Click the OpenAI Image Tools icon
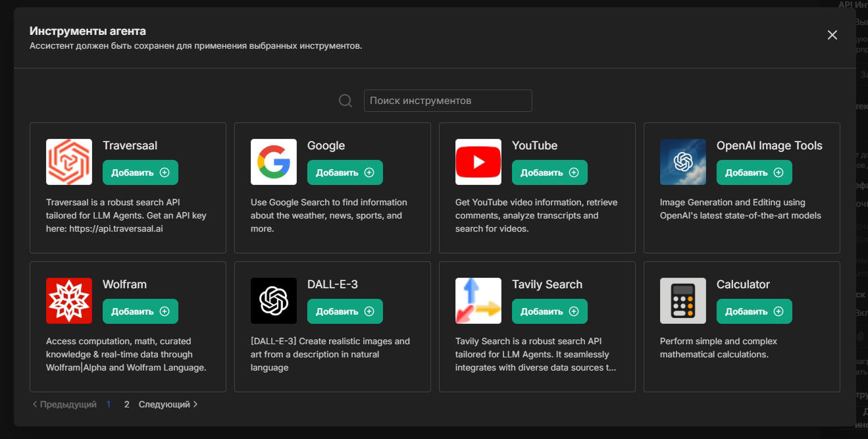This screenshot has width=868, height=439. coord(683,162)
